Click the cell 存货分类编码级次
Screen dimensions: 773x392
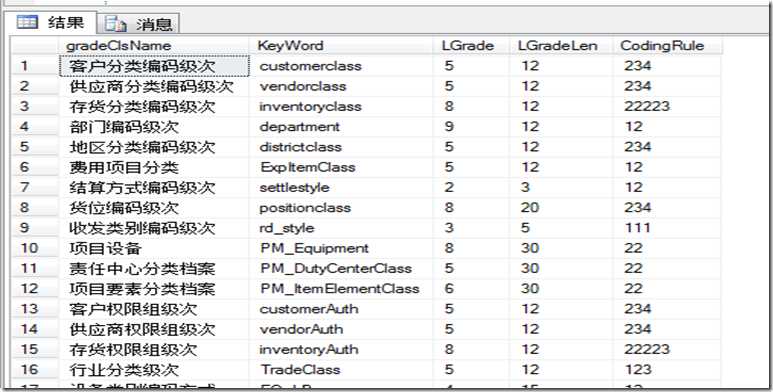point(154,107)
